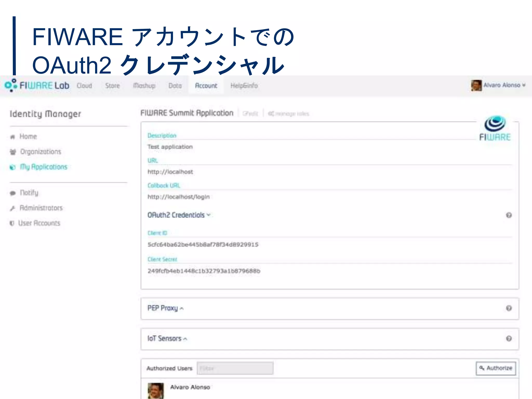Click the Identity Manager heading
This screenshot has height=399, width=532.
click(x=45, y=114)
